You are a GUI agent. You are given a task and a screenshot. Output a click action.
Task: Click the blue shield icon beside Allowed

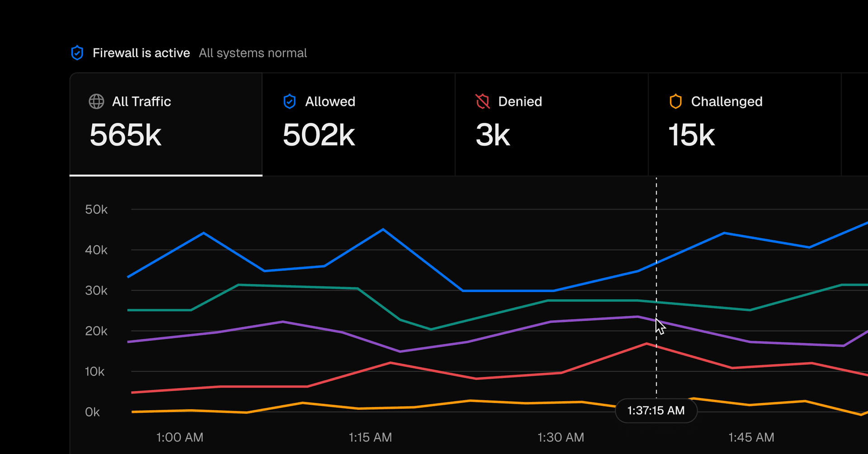tap(289, 102)
